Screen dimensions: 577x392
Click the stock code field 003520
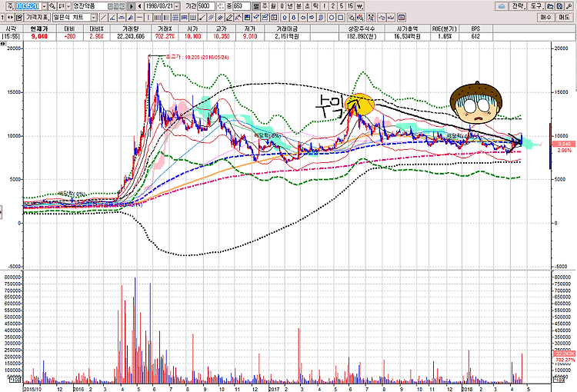[x=28, y=6]
